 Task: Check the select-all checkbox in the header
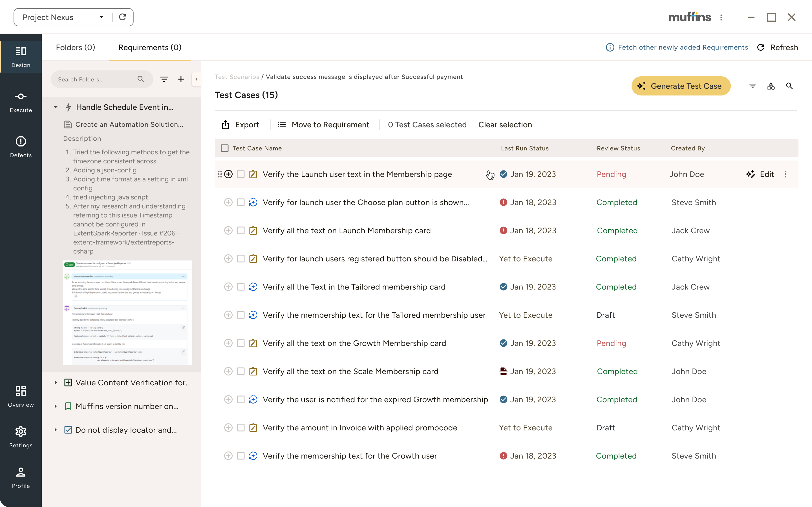point(225,148)
